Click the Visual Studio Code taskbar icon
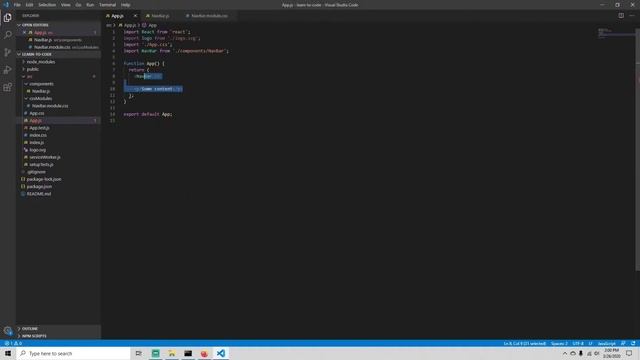Image resolution: width=640 pixels, height=360 pixels. coord(220,353)
